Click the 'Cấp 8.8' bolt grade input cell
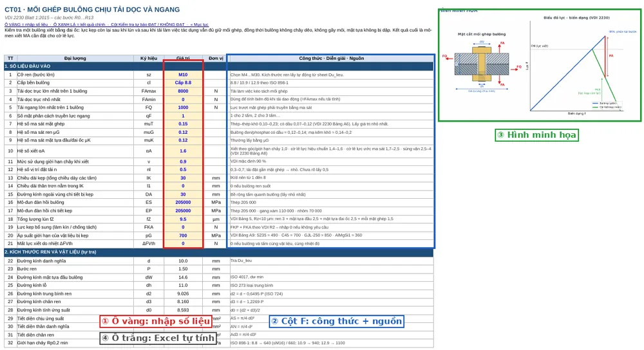The image size is (644, 350). pos(183,82)
